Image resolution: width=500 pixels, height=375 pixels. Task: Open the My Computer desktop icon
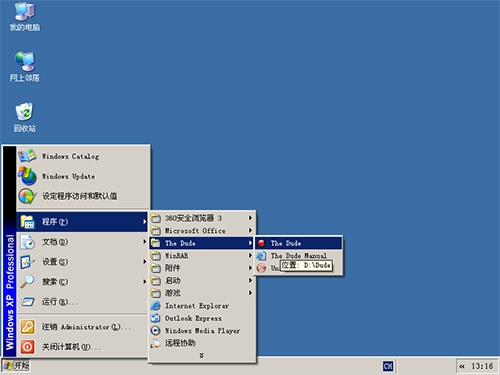[24, 17]
